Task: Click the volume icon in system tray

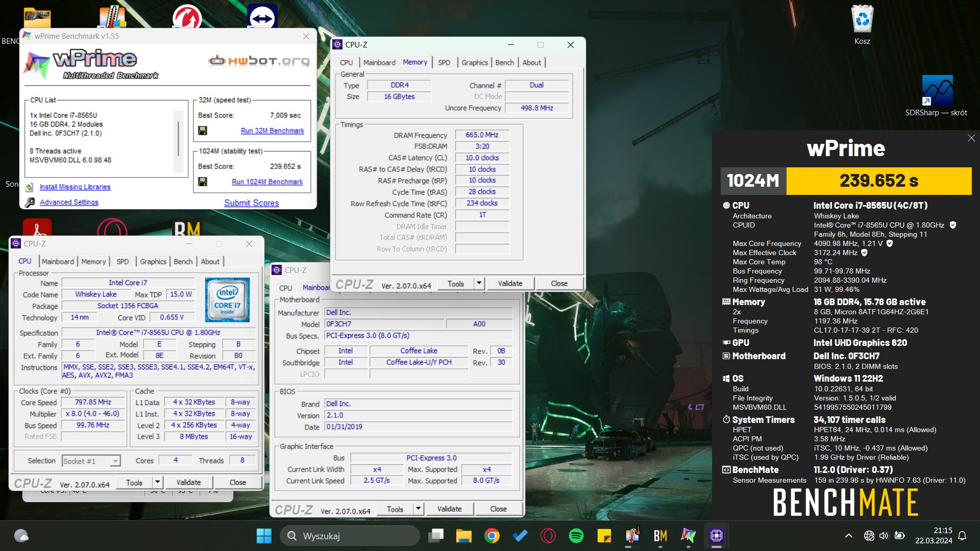Action: pyautogui.click(x=884, y=536)
